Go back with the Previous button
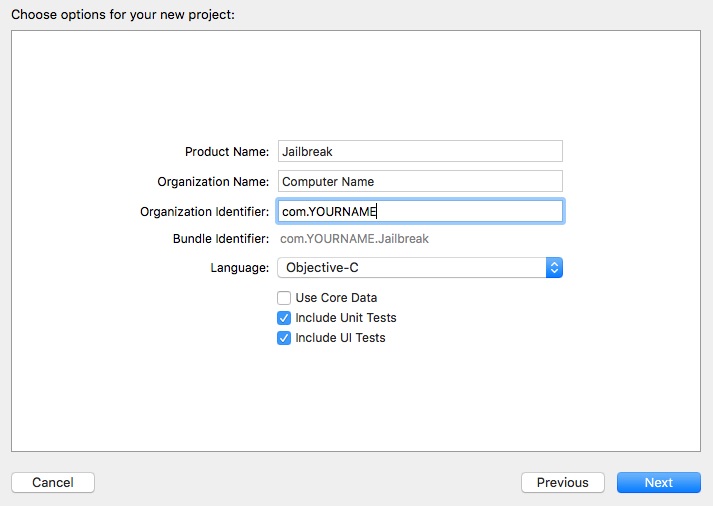The image size is (713, 506). (x=562, y=482)
